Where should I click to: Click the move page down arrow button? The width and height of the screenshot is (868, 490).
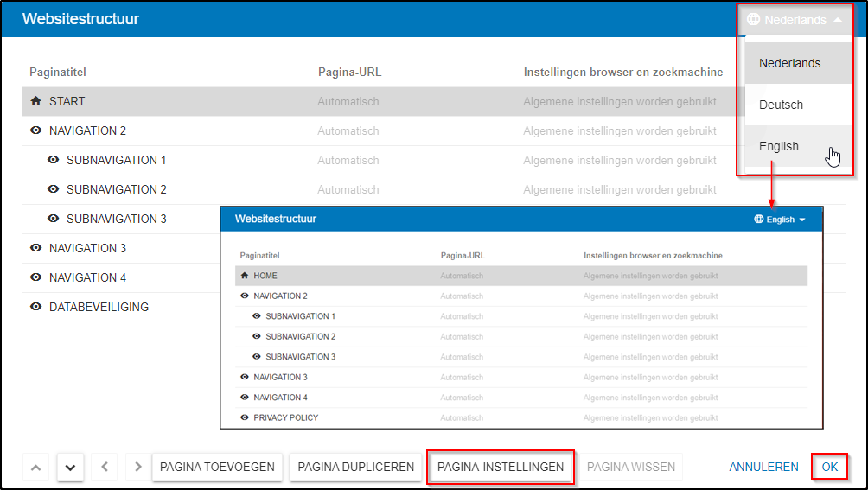(70, 468)
